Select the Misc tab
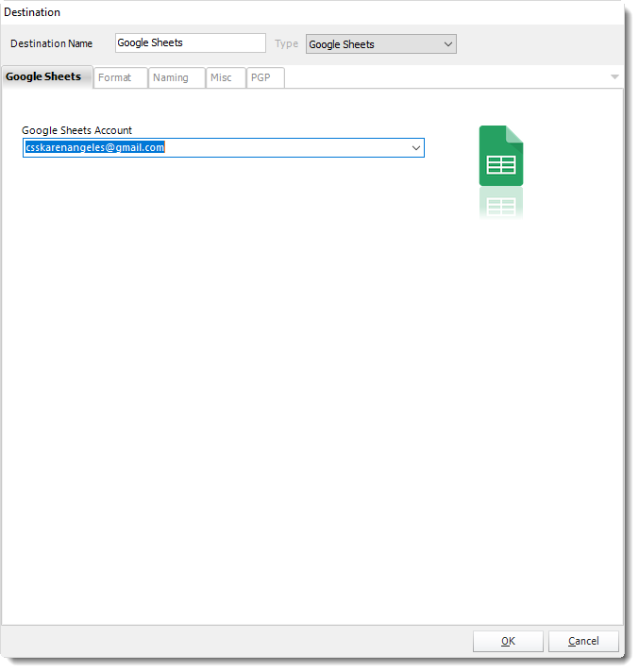The height and width of the screenshot is (672, 639). click(x=226, y=78)
